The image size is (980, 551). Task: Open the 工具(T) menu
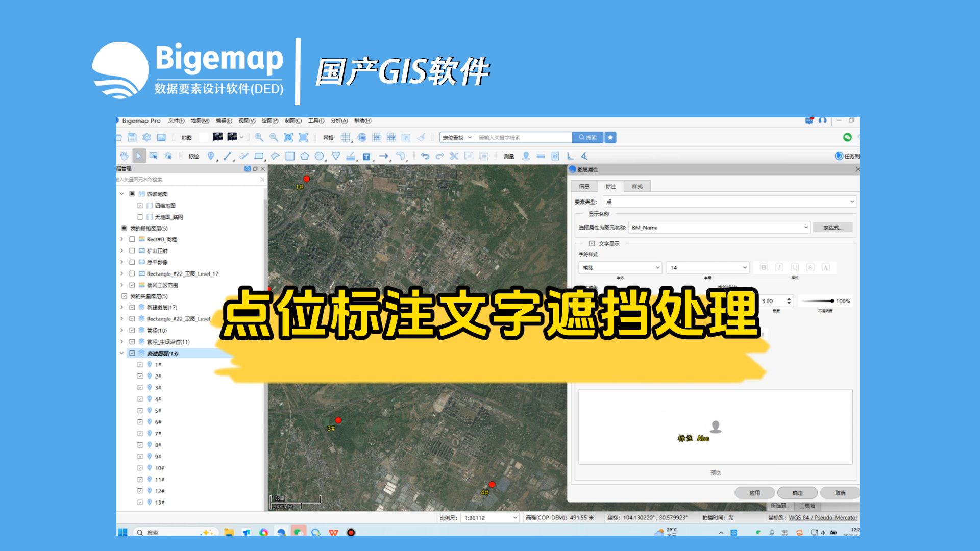316,121
